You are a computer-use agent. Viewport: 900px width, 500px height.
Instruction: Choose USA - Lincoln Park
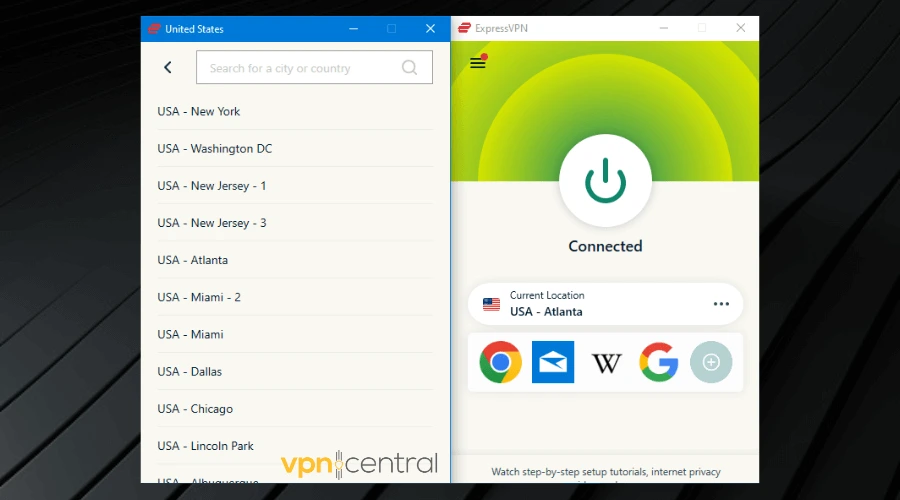pyautogui.click(x=295, y=446)
